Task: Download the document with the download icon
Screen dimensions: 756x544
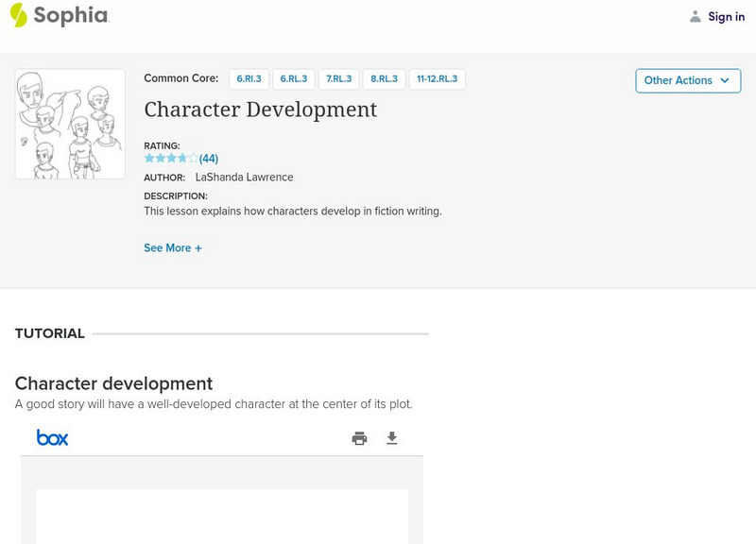Action: (x=392, y=438)
